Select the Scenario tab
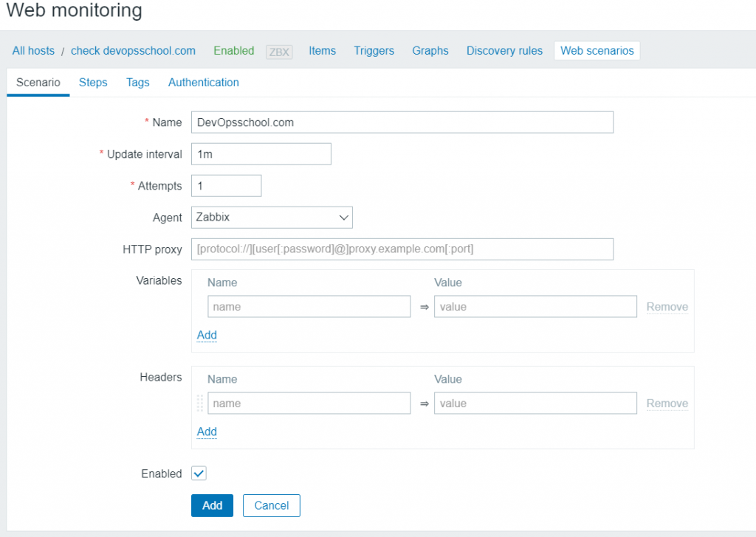This screenshot has width=756, height=537. [x=38, y=83]
